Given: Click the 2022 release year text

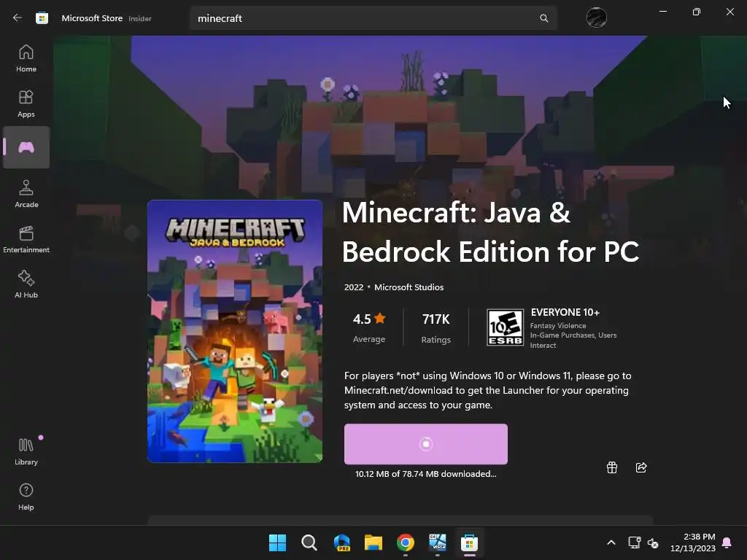Looking at the screenshot, I should 354,287.
